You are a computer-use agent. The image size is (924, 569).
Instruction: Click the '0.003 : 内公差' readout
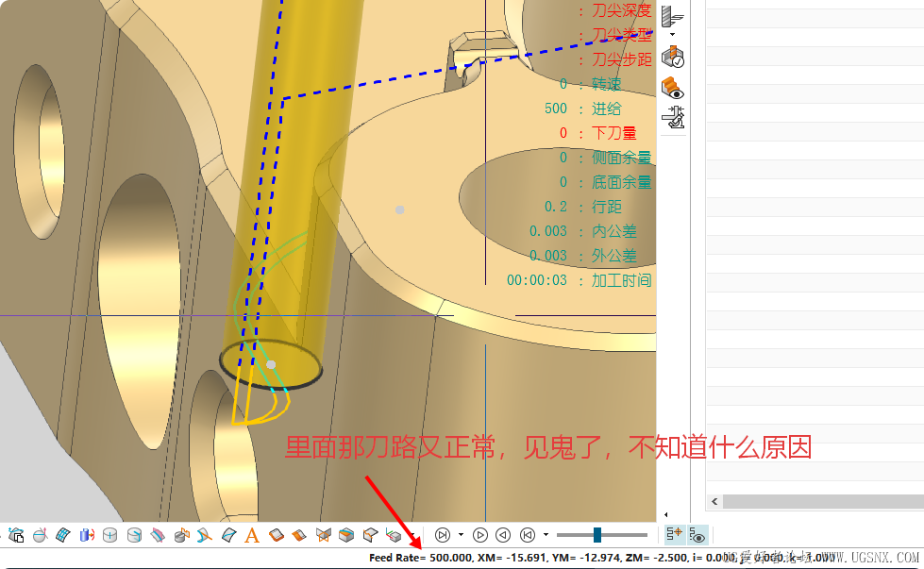point(582,231)
